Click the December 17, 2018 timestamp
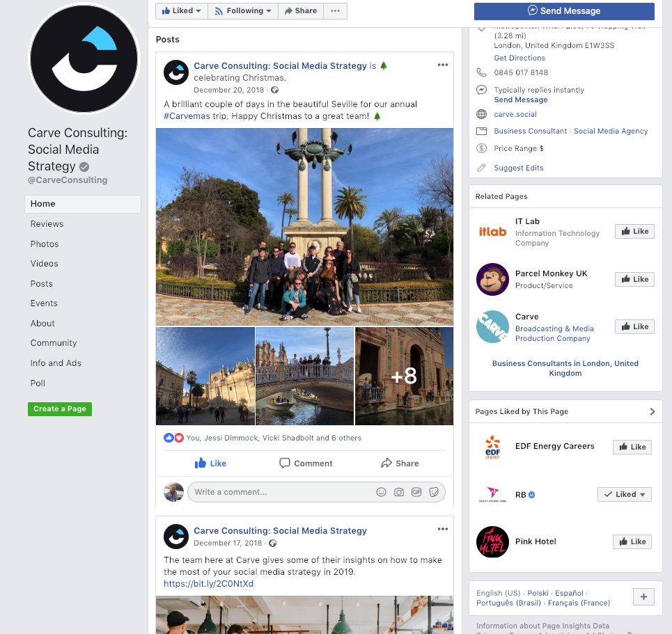Screen dimensions: 672x634 228,544
